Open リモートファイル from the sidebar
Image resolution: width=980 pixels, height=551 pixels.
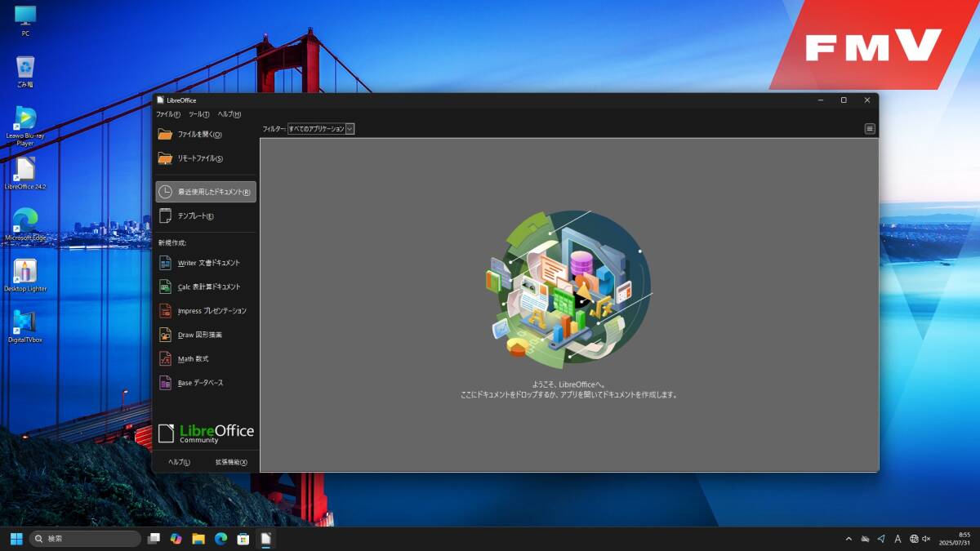199,158
